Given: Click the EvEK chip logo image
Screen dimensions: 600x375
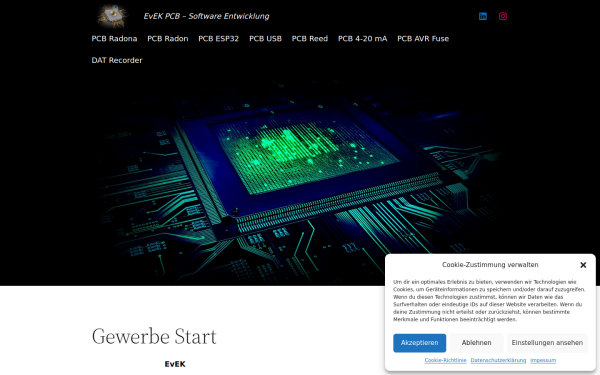Looking at the screenshot, I should tap(112, 16).
